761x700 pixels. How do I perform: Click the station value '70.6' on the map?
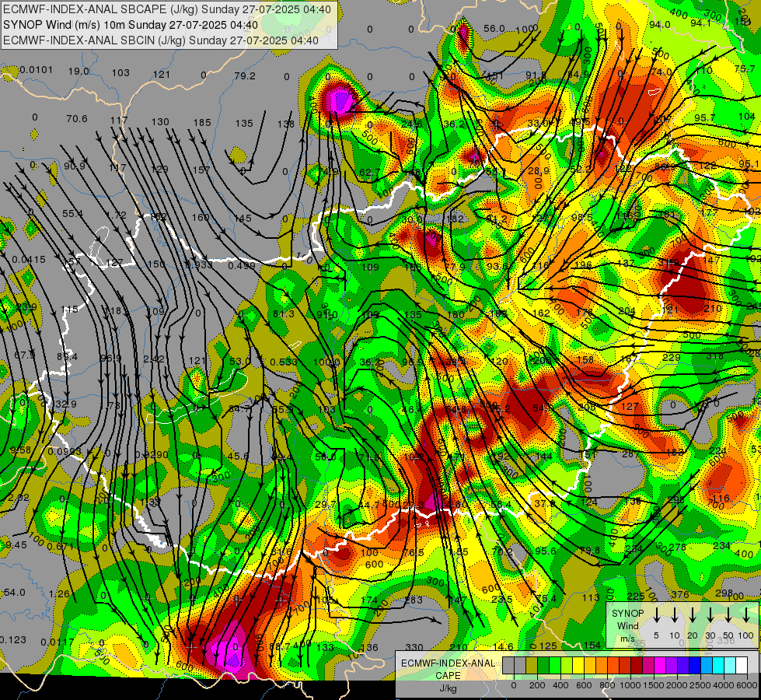[x=77, y=118]
